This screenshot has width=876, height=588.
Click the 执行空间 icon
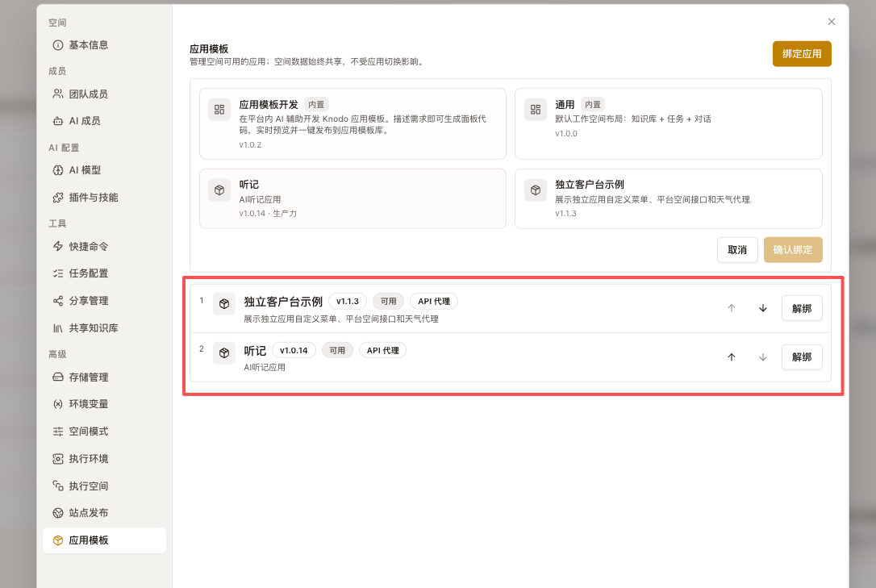58,486
